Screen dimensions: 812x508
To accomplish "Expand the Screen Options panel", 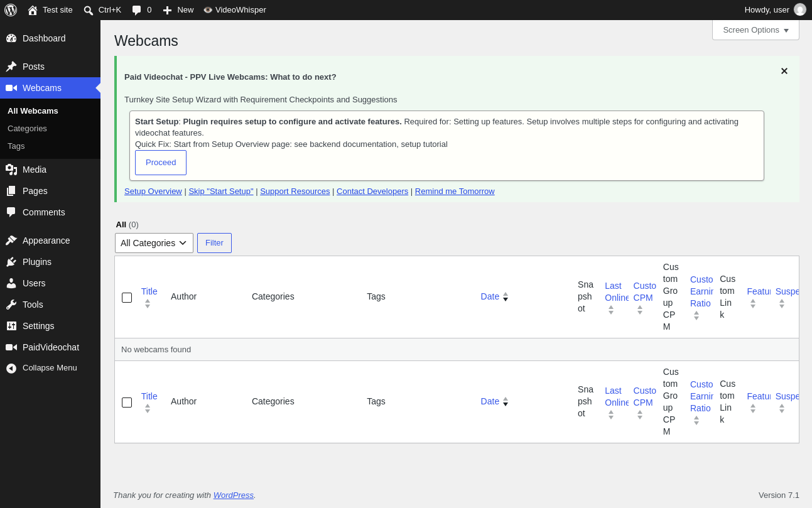I will tap(755, 30).
